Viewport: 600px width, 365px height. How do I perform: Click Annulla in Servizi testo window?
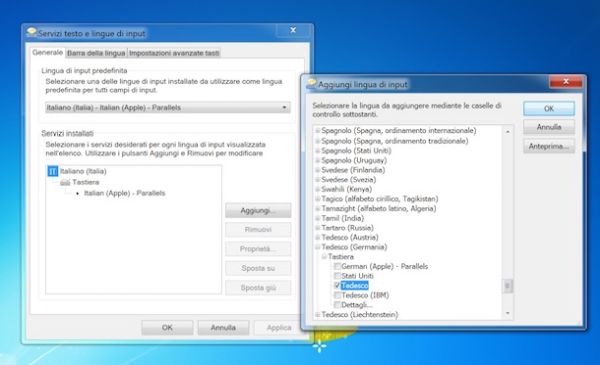(223, 328)
